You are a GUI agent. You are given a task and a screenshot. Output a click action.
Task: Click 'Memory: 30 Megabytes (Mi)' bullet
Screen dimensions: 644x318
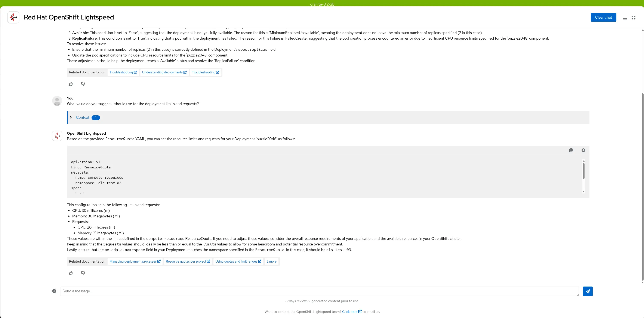[96, 216]
